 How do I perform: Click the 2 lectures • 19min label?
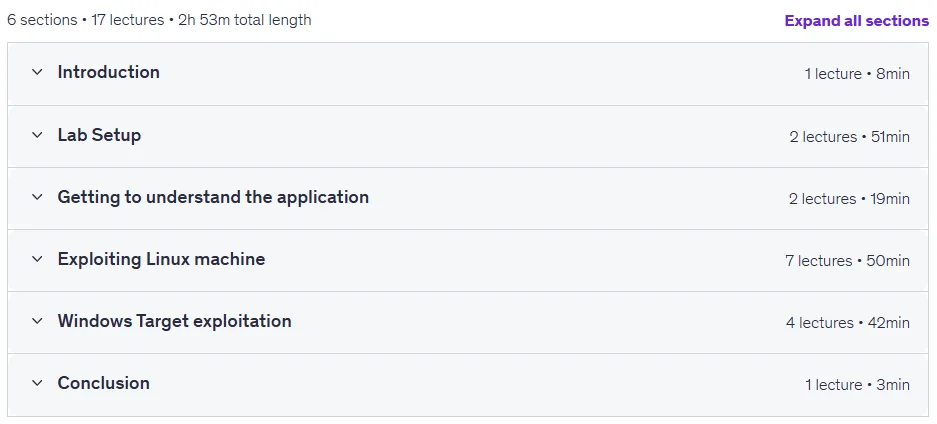[849, 199]
